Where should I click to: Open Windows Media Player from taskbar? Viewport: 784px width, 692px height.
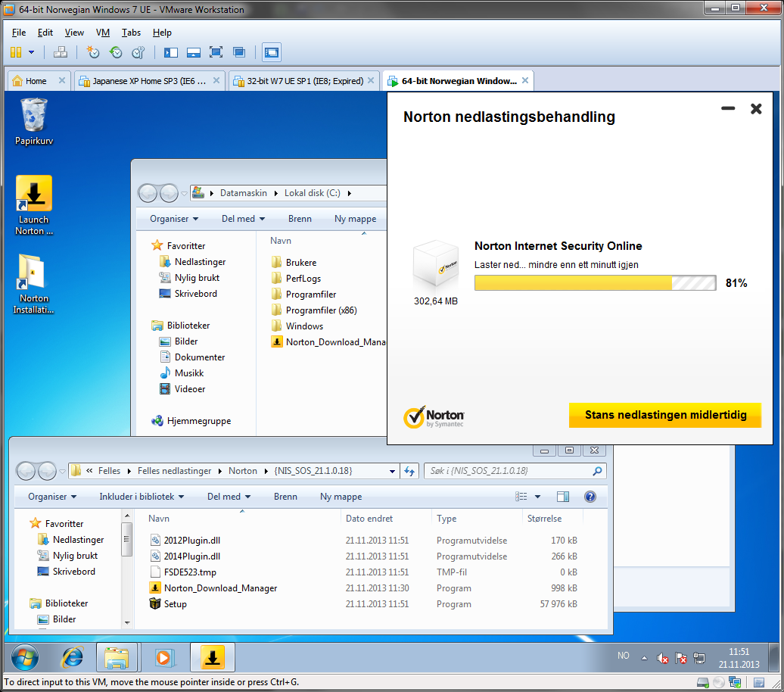[163, 657]
